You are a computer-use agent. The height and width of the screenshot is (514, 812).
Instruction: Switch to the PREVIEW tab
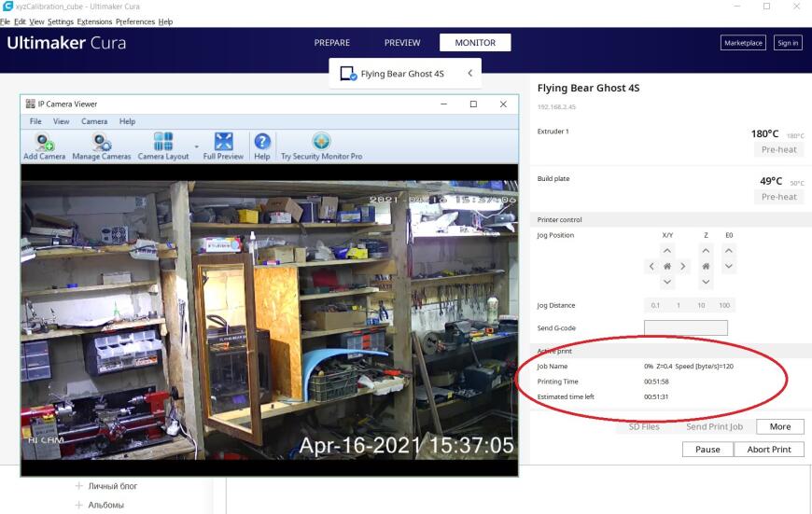point(402,43)
